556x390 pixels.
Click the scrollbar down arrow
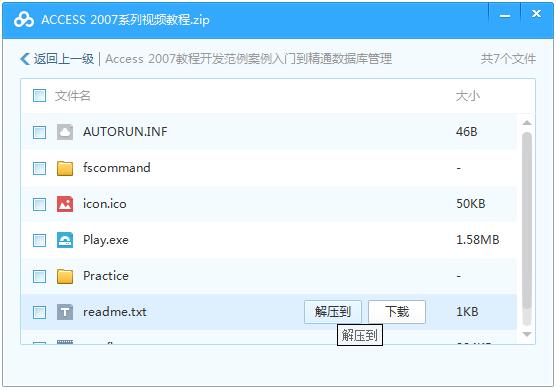pos(527,334)
